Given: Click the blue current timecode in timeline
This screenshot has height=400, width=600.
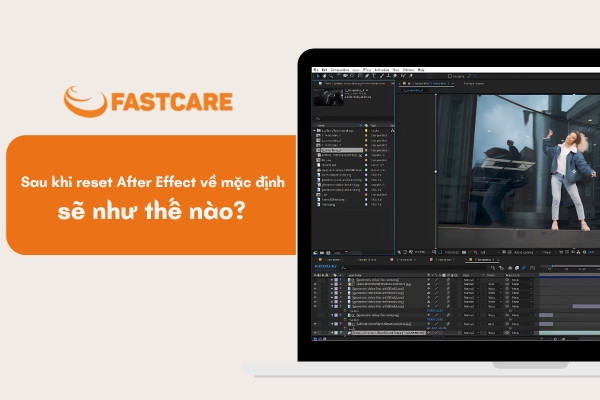Looking at the screenshot, I should click(x=326, y=266).
